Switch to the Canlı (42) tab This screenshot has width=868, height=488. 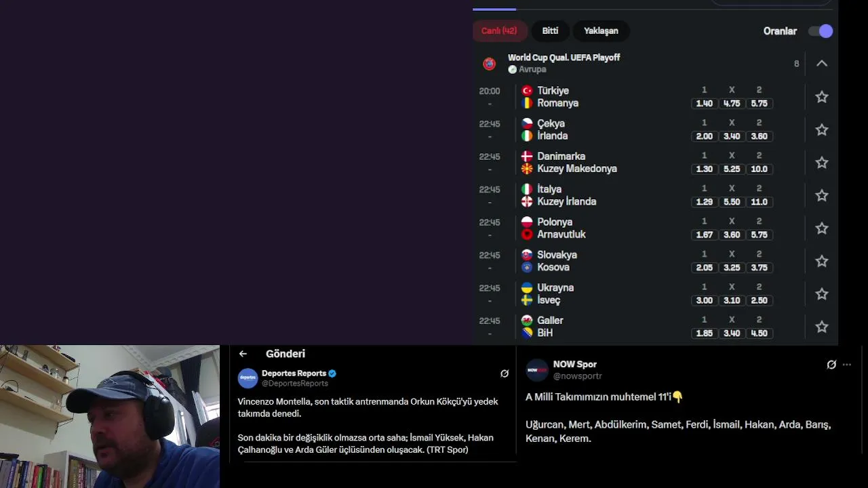(x=499, y=30)
